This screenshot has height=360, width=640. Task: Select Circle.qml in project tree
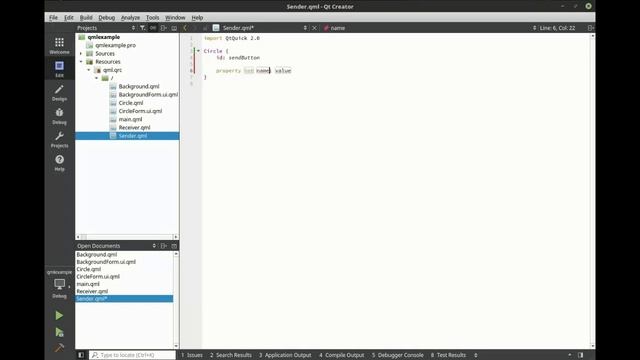[131, 103]
